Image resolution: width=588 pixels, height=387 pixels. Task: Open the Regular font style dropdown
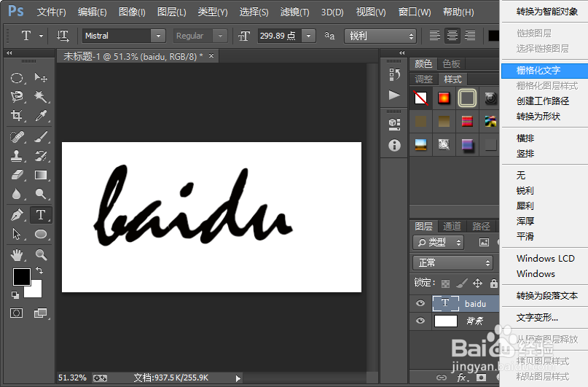click(220, 36)
